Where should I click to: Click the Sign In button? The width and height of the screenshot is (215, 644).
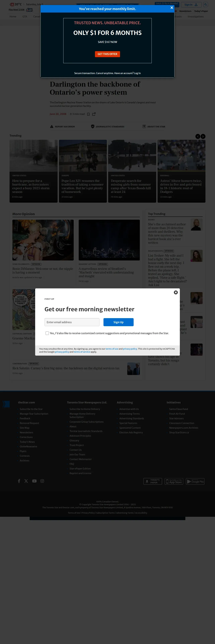pos(191,5)
